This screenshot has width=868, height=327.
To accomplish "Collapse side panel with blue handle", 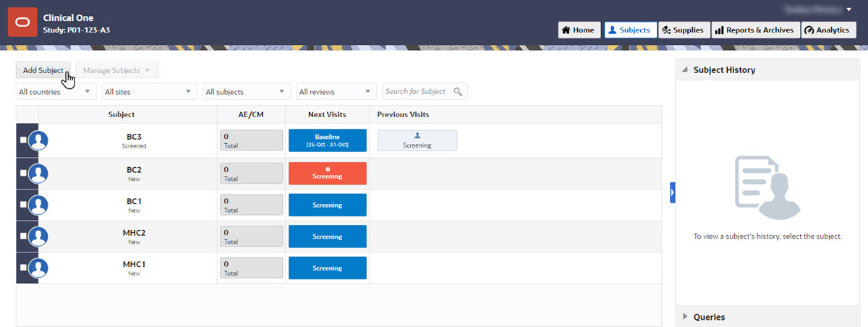I will pyautogui.click(x=673, y=192).
